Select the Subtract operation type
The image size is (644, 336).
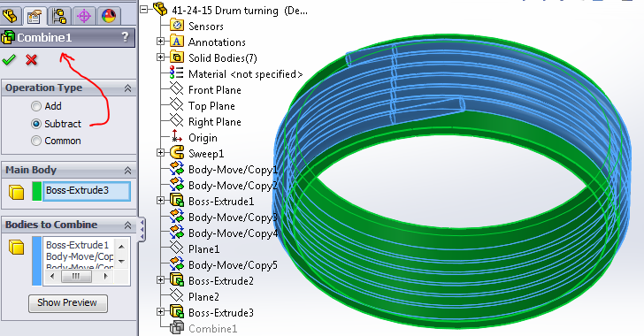(x=36, y=124)
